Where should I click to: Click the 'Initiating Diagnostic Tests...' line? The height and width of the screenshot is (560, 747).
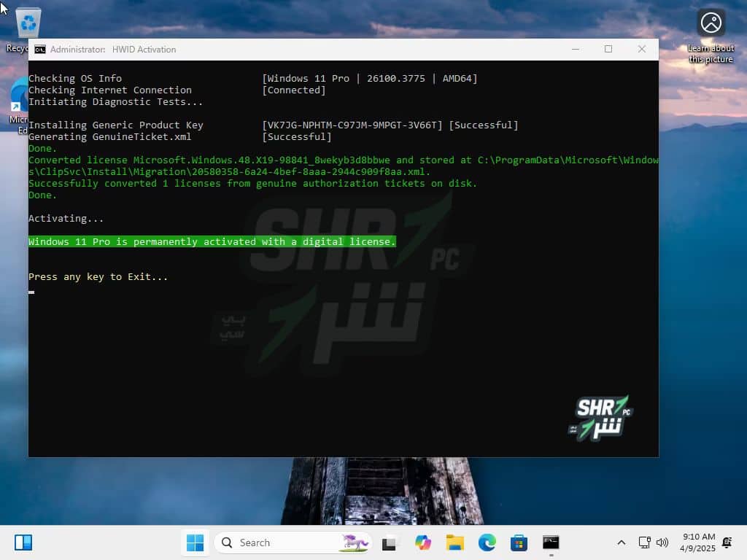tap(115, 102)
